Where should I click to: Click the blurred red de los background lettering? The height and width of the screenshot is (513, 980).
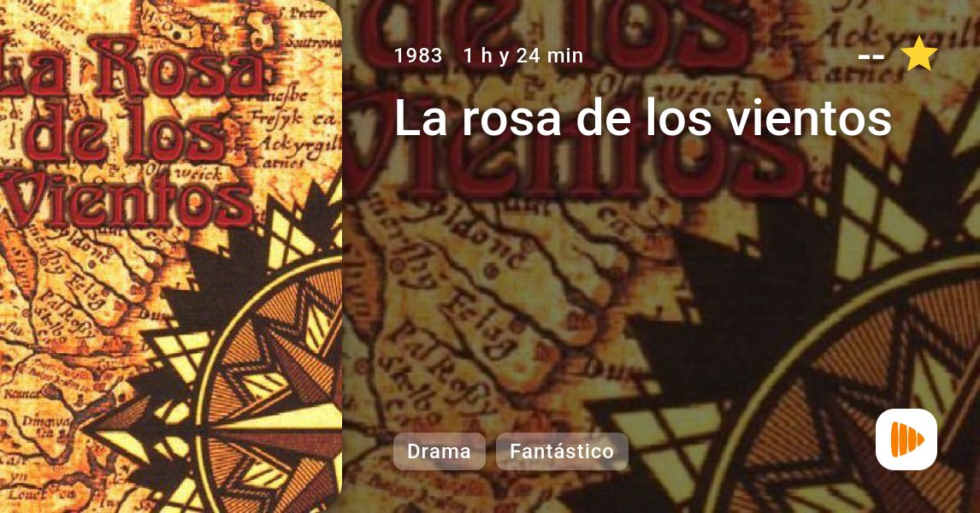556,32
